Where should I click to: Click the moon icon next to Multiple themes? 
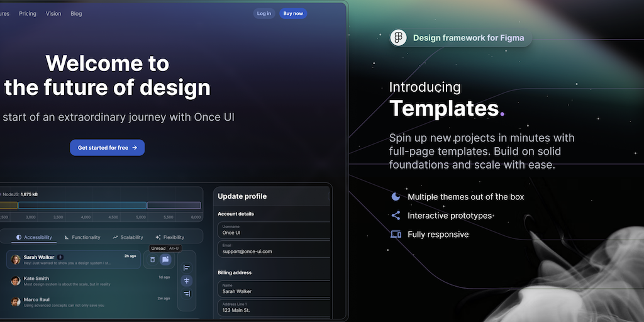pos(396,197)
